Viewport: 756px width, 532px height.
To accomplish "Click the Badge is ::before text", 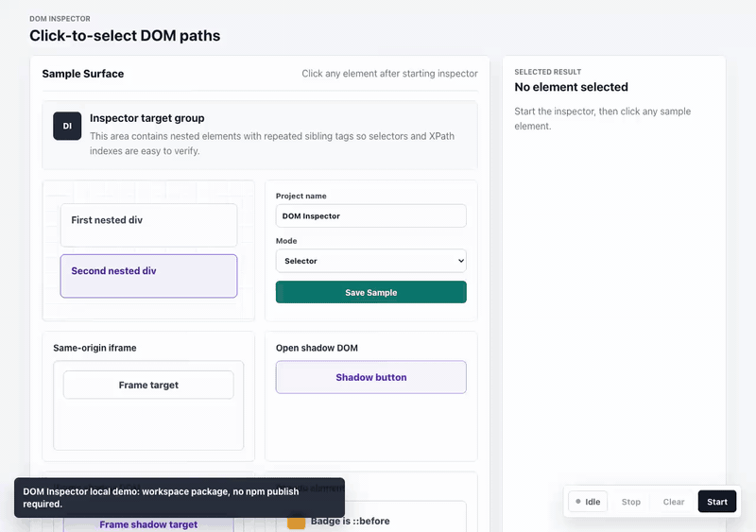I will click(x=350, y=521).
